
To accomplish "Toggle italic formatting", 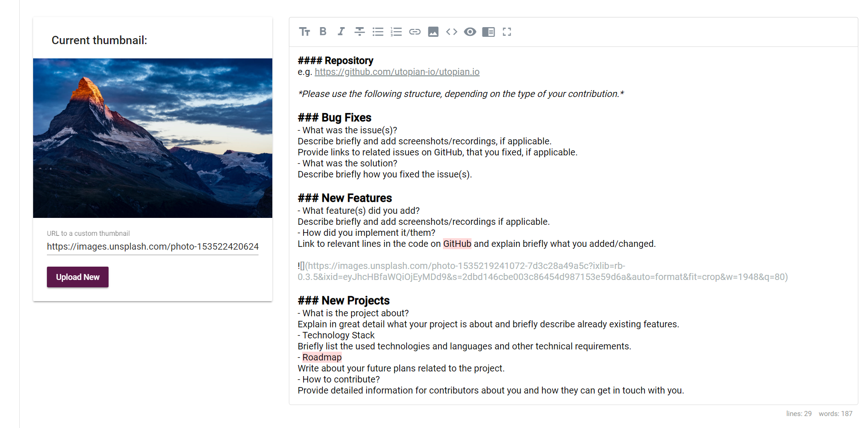I will coord(341,32).
